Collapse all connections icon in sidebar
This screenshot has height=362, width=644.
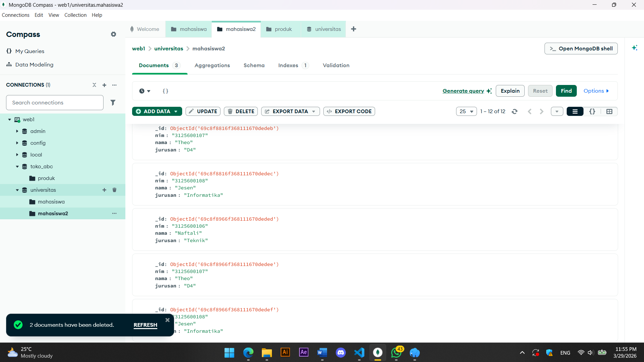[94, 85]
